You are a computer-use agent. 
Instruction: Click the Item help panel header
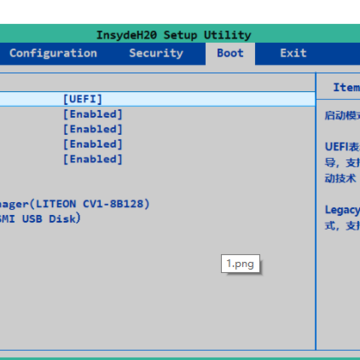point(346,87)
